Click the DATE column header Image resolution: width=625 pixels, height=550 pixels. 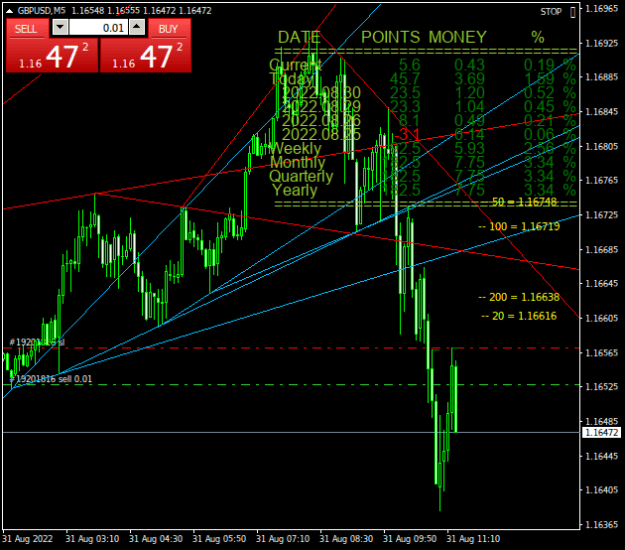coord(299,37)
